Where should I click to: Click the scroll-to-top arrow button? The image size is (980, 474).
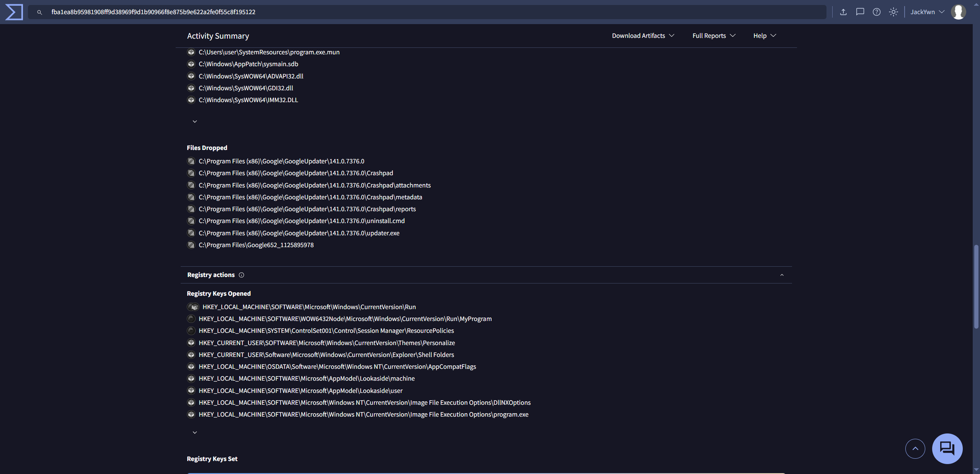tap(915, 448)
